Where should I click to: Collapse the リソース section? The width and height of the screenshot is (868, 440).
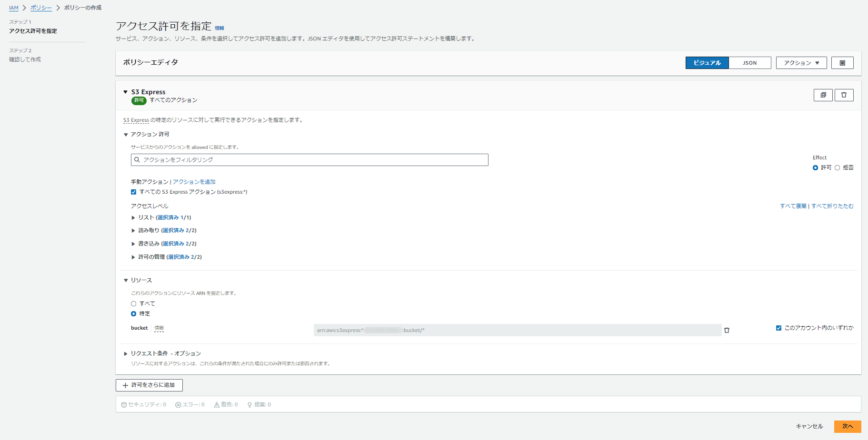pyautogui.click(x=126, y=281)
